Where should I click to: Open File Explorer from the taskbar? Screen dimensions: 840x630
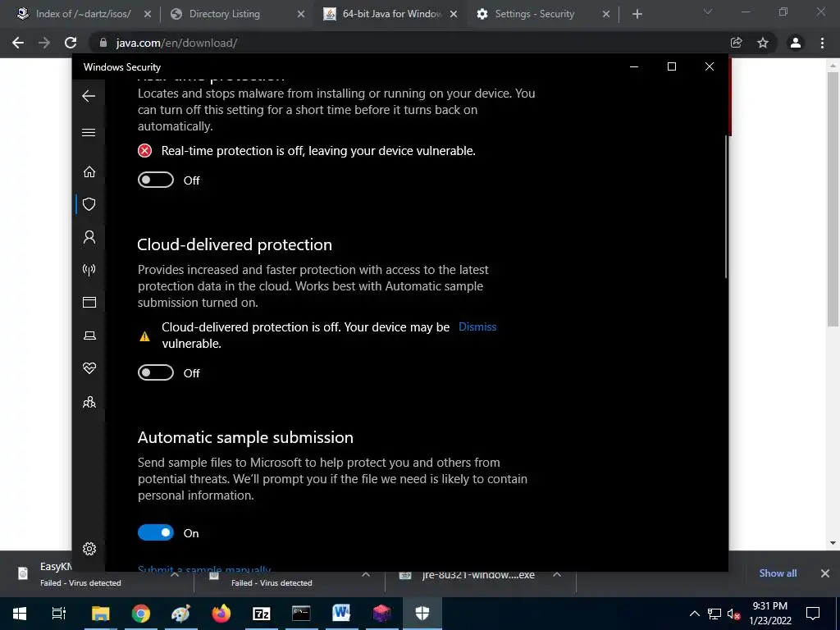pos(100,614)
